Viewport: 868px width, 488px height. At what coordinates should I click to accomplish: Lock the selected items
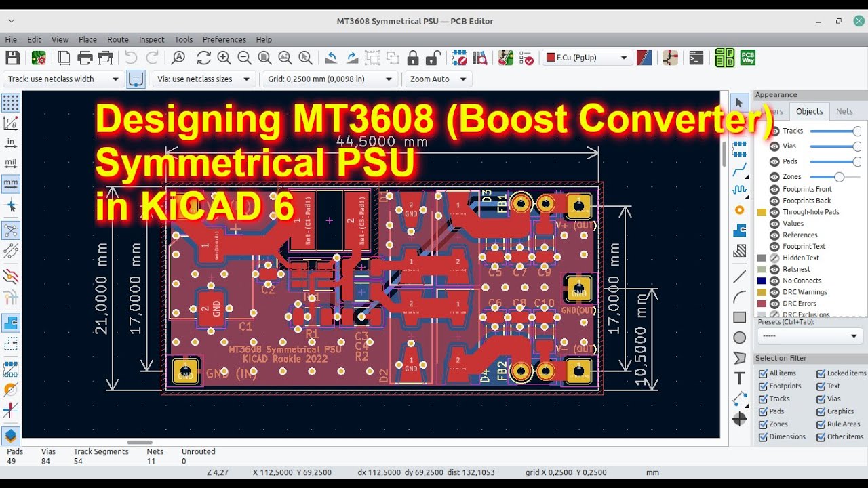click(413, 58)
